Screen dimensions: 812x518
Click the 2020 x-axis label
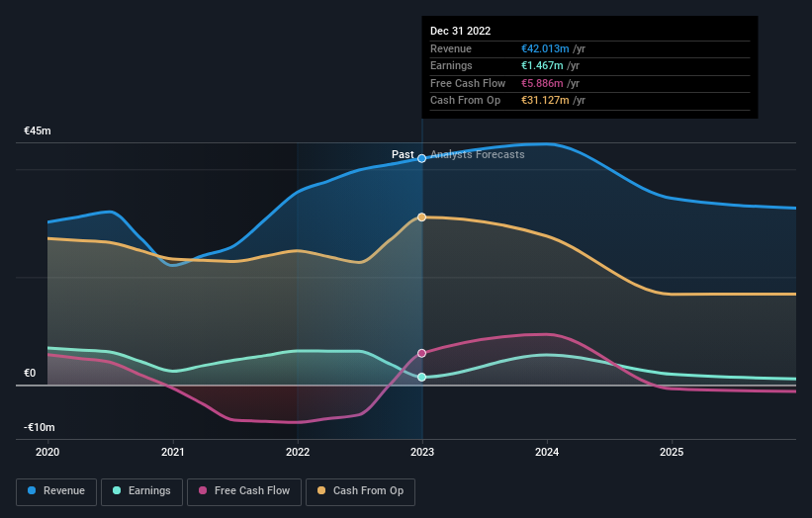pos(47,453)
